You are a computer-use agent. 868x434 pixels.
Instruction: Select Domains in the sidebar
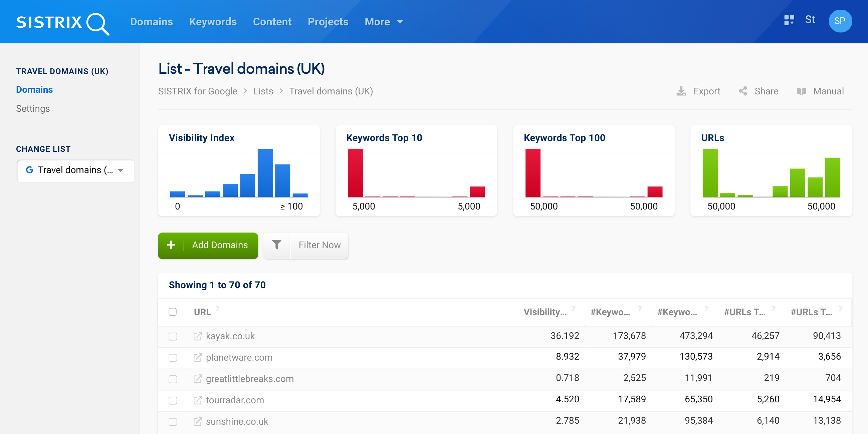pyautogui.click(x=34, y=89)
